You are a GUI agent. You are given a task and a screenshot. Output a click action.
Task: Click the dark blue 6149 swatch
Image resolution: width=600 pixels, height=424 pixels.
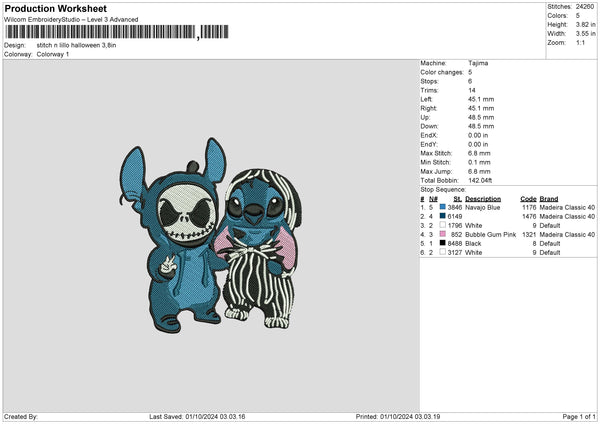coord(442,216)
